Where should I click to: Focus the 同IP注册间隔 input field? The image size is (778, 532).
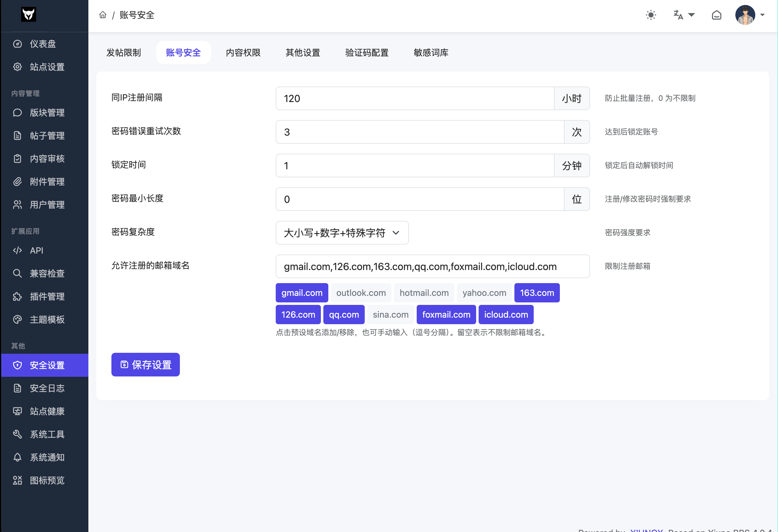click(415, 98)
